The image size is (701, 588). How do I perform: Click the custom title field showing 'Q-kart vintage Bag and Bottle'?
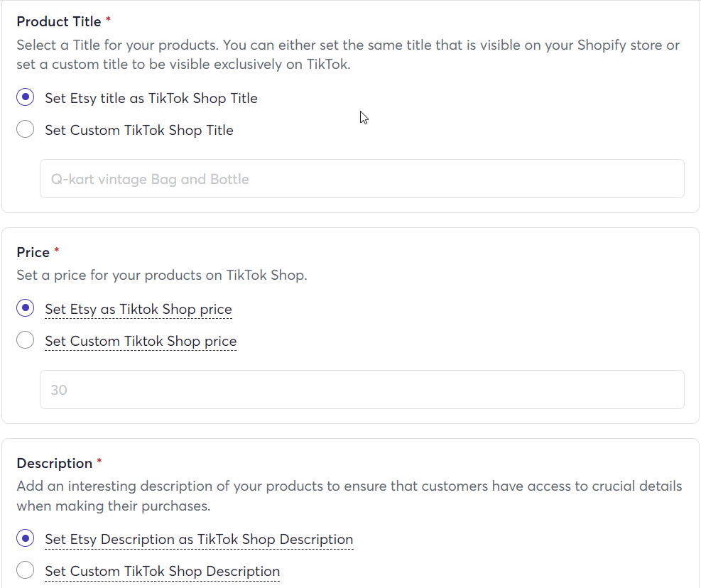pos(362,178)
